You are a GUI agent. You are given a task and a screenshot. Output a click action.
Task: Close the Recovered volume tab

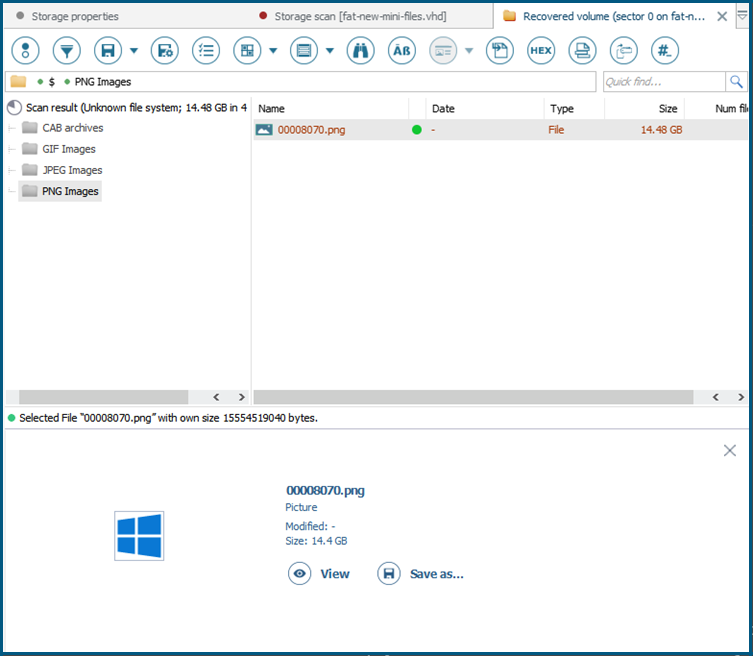[x=722, y=16]
